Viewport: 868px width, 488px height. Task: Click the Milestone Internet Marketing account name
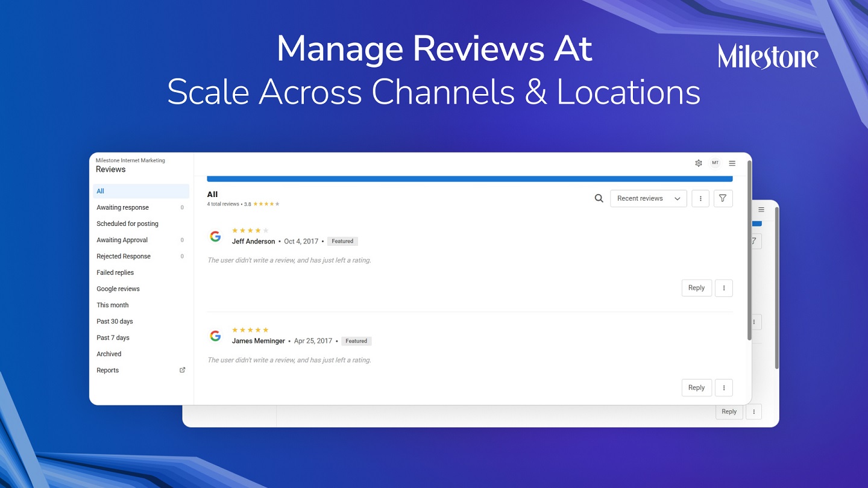pyautogui.click(x=130, y=160)
